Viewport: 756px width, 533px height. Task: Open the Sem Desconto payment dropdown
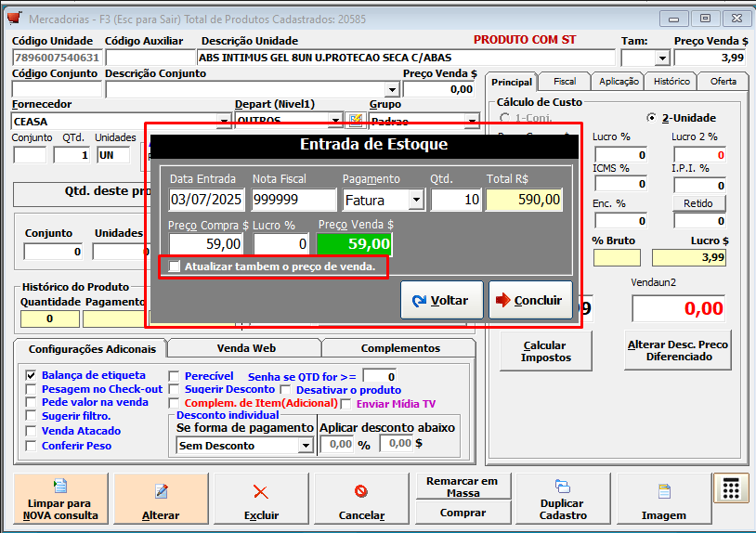coord(306,446)
